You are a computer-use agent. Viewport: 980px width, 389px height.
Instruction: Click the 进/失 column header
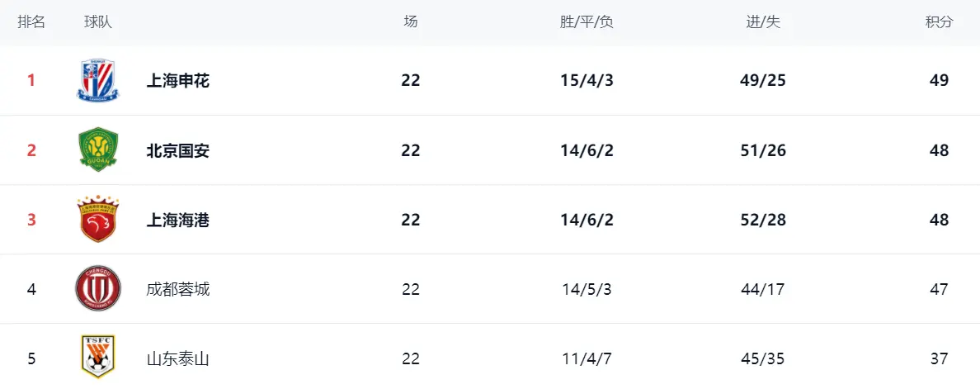pyautogui.click(x=763, y=22)
